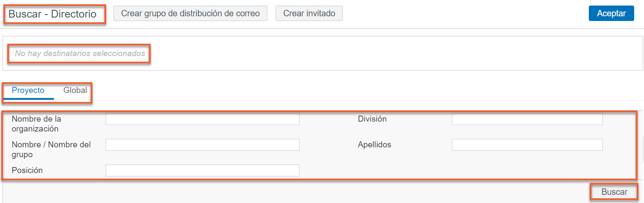
Task: Click the Nombre / Nombre del grupo label
Action: pos(51,149)
